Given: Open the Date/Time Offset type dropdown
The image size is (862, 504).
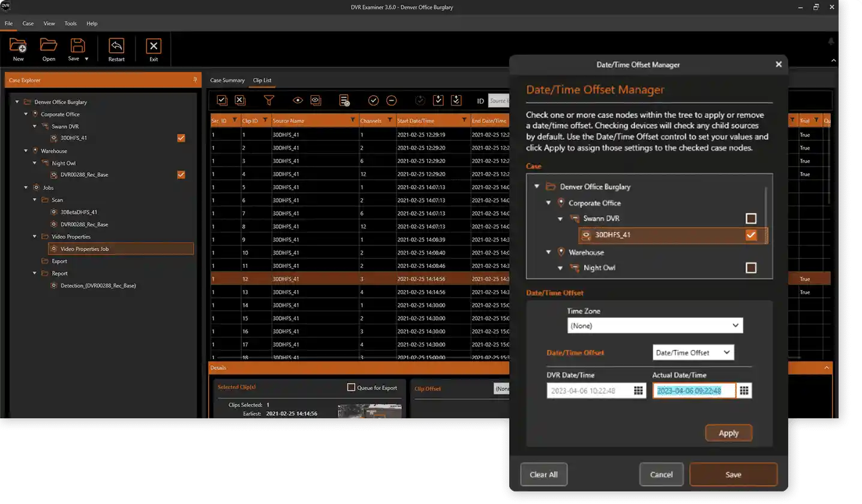Looking at the screenshot, I should 693,352.
